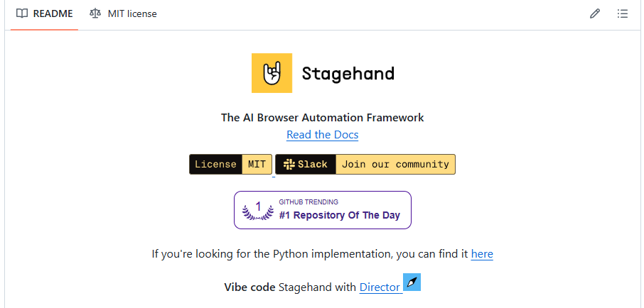This screenshot has height=308, width=644.
Task: Click 'The AI Browser Automation Framework' heading
Action: point(323,117)
